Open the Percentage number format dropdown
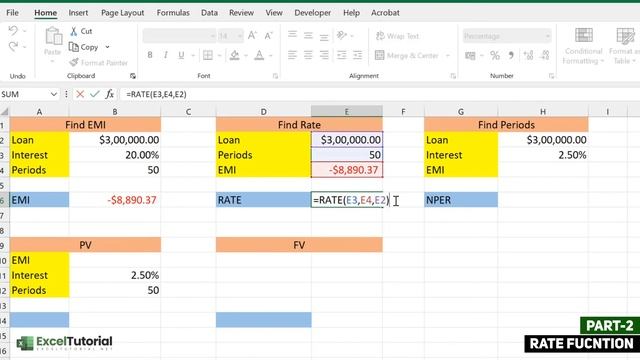Screen dimensions: 640x360 (x=548, y=36)
